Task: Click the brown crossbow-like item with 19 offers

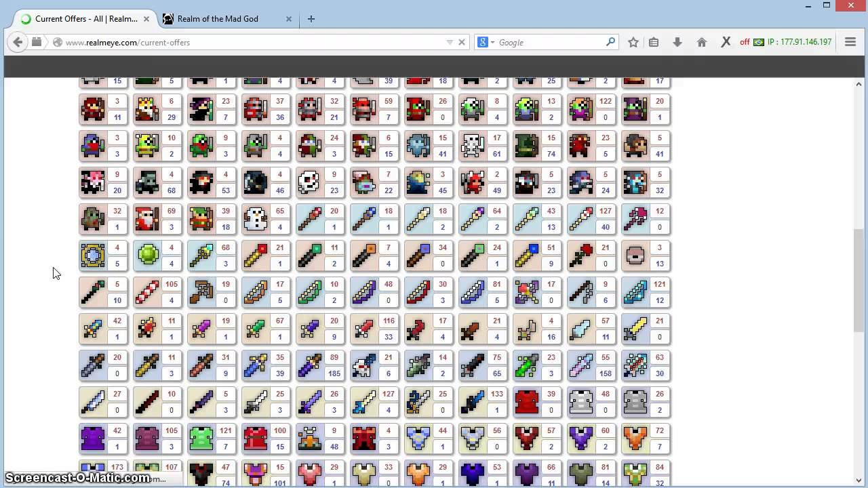Action: click(201, 292)
